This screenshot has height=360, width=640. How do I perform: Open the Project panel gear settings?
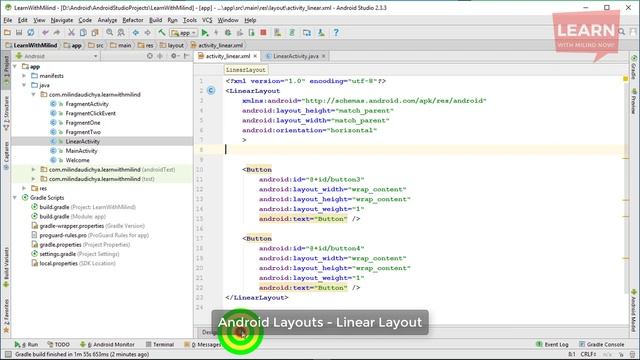click(x=174, y=56)
